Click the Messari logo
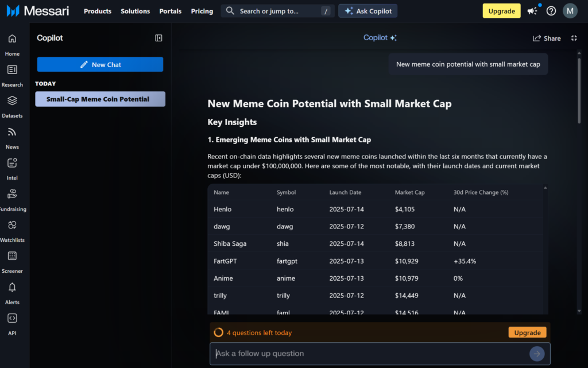Screen dimensions: 588x368 click(x=38, y=11)
